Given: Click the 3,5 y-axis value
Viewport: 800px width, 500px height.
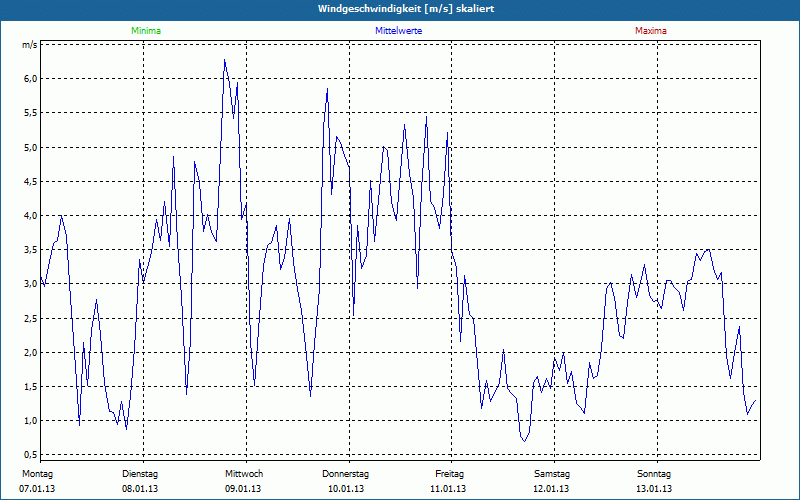Looking at the screenshot, I should tap(31, 249).
